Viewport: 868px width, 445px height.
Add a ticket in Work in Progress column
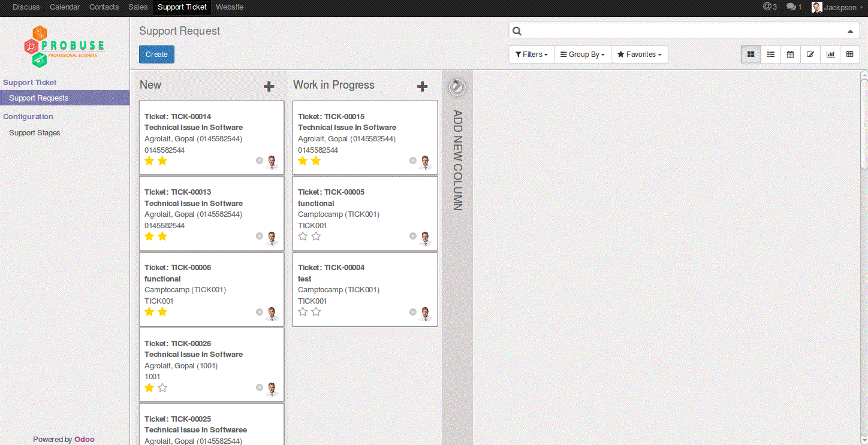423,86
